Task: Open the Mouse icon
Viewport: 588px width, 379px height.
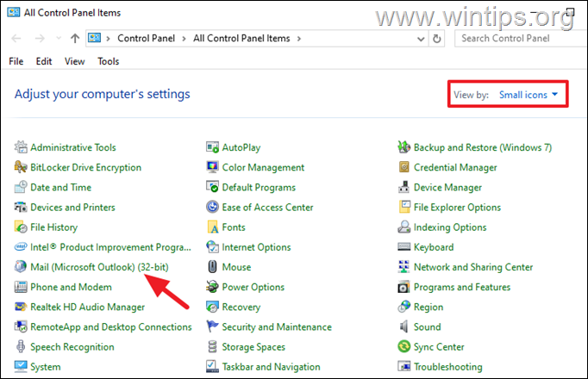Action: point(213,267)
